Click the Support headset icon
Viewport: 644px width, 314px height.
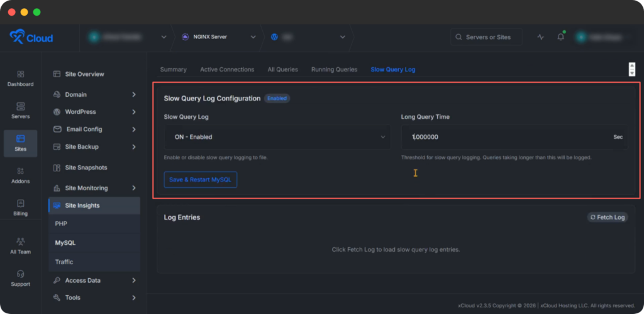pyautogui.click(x=20, y=274)
